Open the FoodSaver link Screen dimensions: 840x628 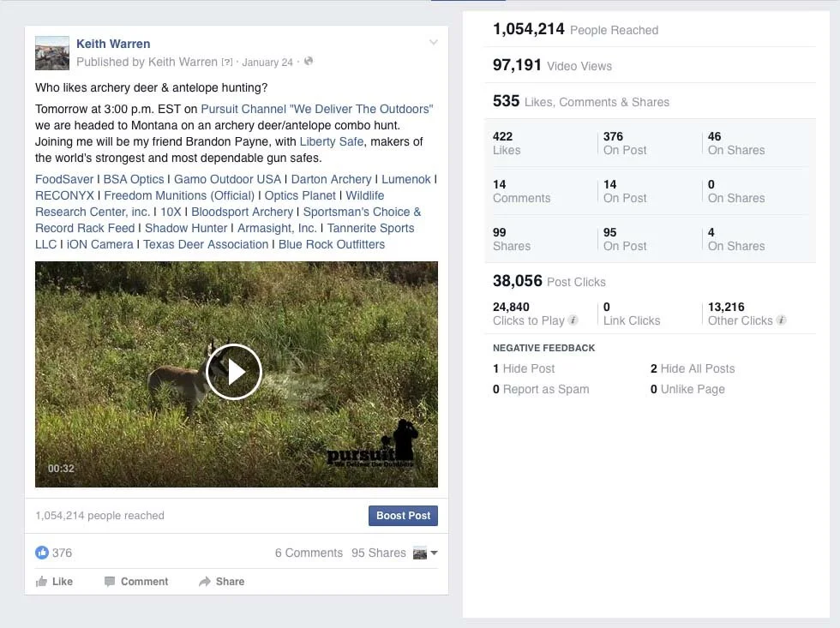tap(64, 179)
